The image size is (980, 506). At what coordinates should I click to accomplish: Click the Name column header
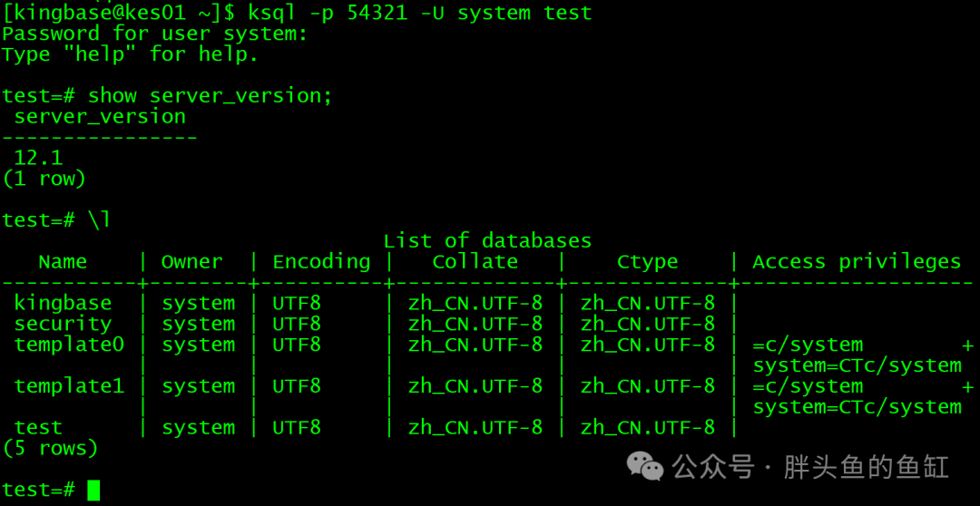pos(63,262)
